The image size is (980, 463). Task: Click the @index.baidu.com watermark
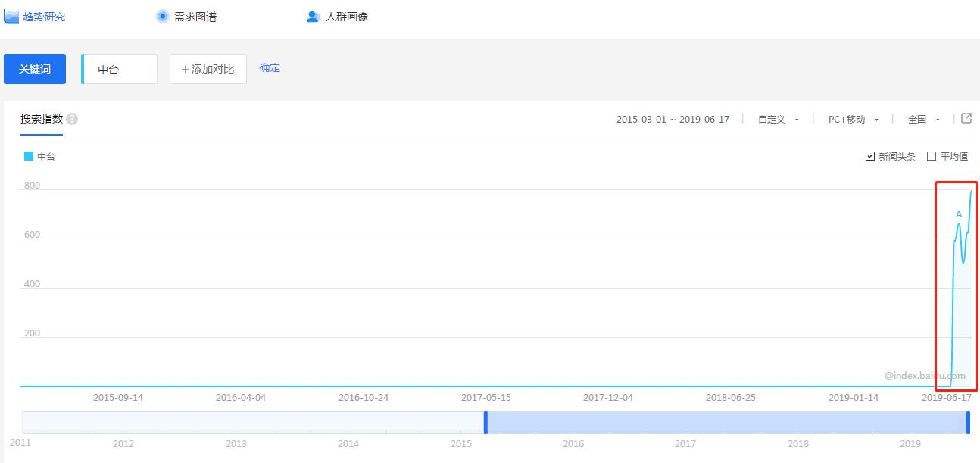click(925, 375)
